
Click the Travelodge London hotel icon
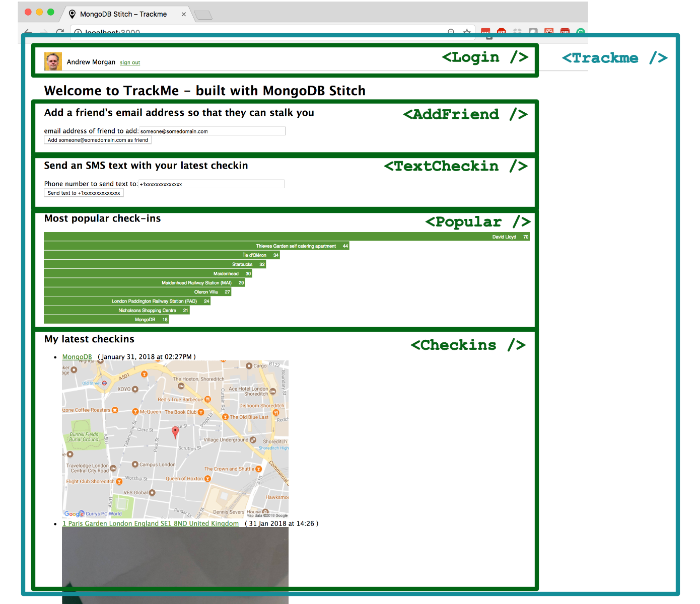click(113, 468)
